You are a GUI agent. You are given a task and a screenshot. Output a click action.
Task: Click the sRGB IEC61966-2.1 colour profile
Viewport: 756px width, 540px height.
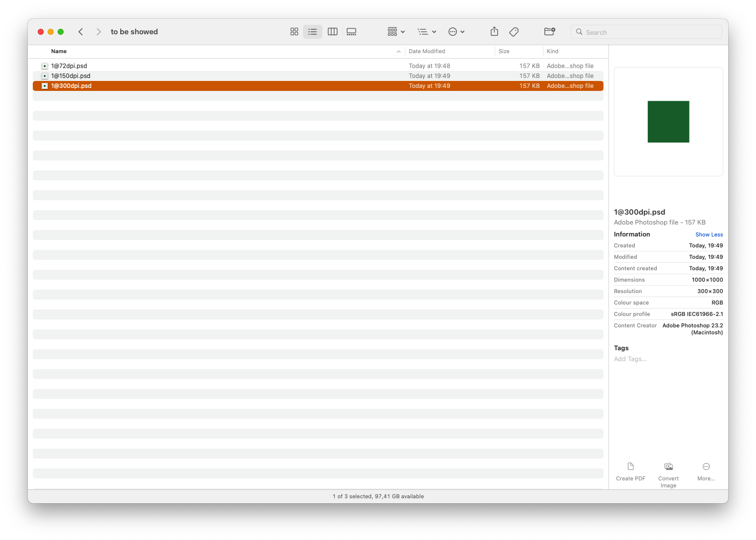click(697, 314)
